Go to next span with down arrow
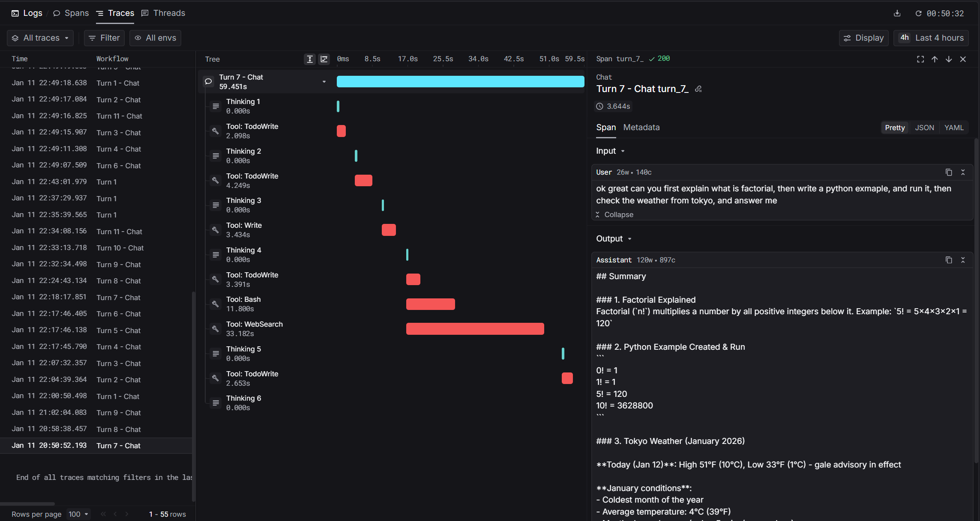 click(949, 59)
